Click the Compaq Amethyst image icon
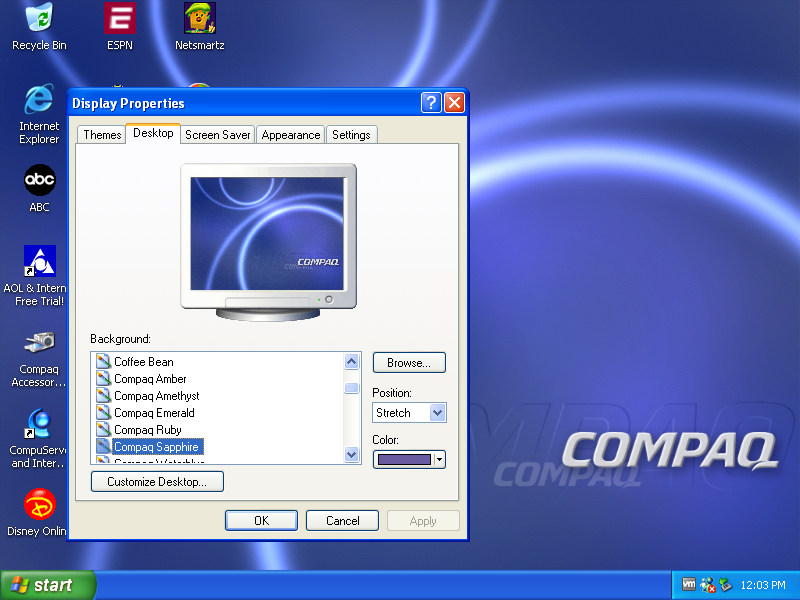This screenshot has height=600, width=800. (104, 395)
